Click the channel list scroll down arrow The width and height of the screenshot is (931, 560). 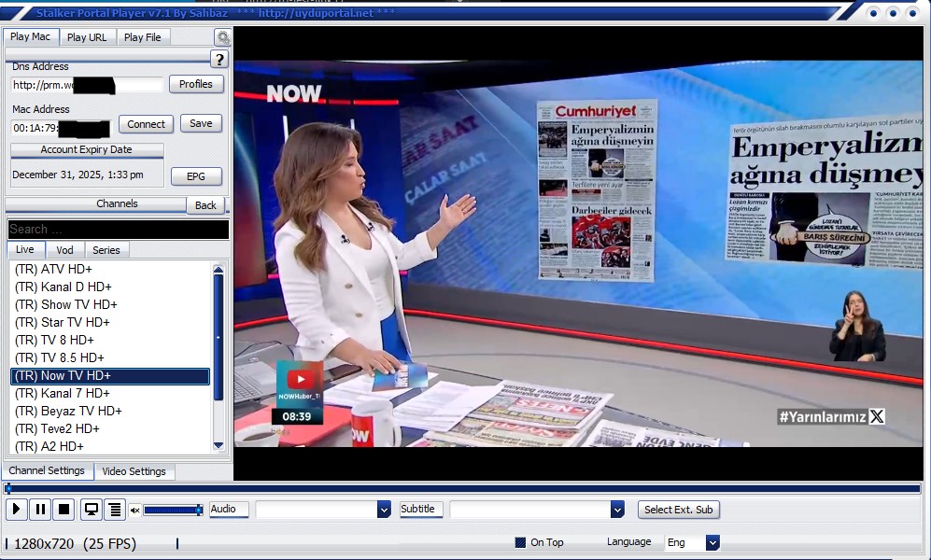pyautogui.click(x=219, y=445)
